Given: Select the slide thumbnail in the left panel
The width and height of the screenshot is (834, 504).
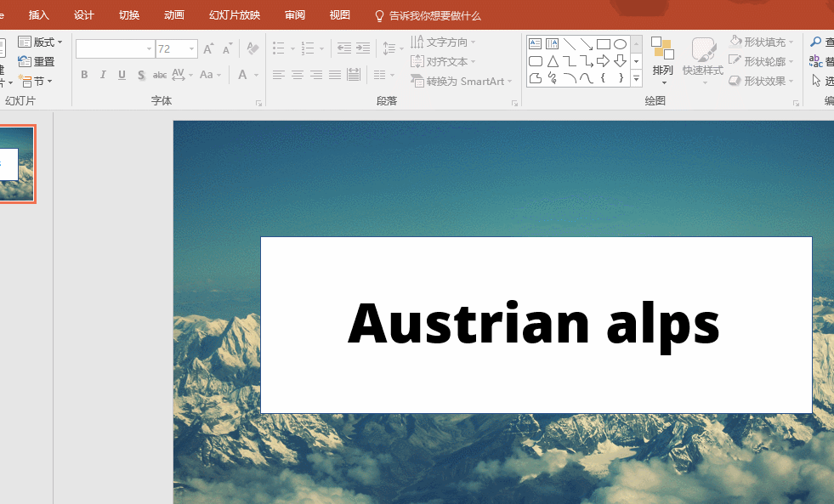Looking at the screenshot, I should (x=15, y=164).
